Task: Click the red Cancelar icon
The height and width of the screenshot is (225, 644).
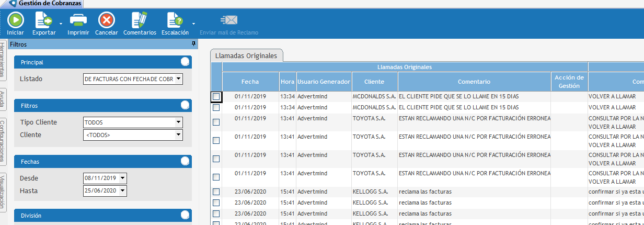Action: pos(106,20)
